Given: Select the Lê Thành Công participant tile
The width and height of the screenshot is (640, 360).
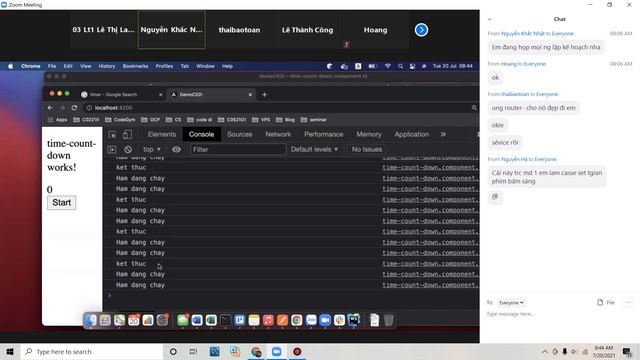Looking at the screenshot, I should point(307,30).
